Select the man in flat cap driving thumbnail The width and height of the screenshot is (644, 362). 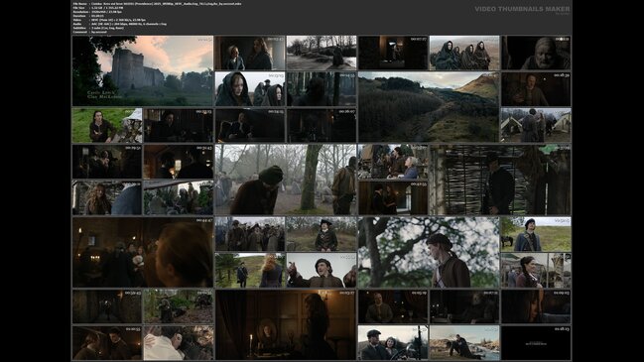tap(393, 342)
